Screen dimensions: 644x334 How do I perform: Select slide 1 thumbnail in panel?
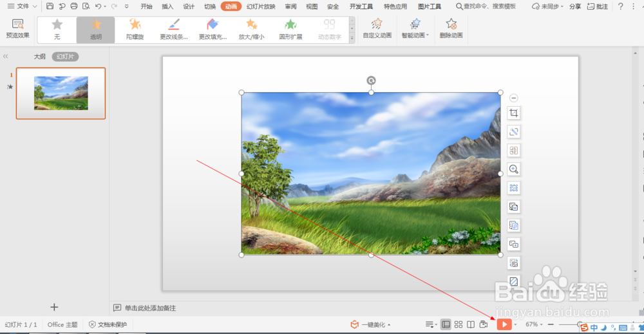[x=61, y=93]
